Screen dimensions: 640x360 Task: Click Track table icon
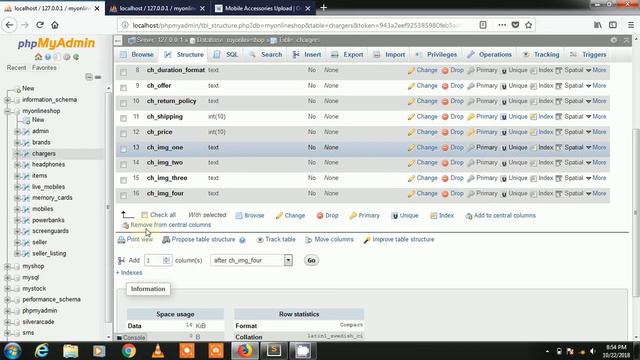point(260,240)
